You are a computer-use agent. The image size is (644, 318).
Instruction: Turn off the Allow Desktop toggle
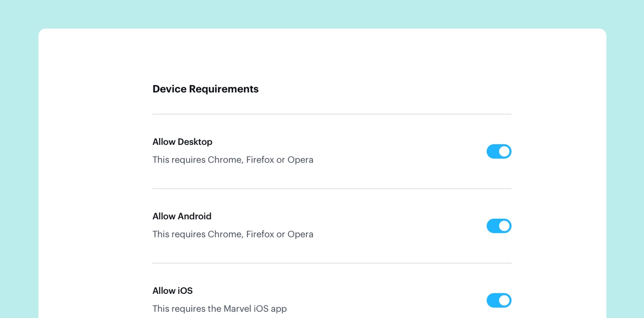(x=499, y=151)
